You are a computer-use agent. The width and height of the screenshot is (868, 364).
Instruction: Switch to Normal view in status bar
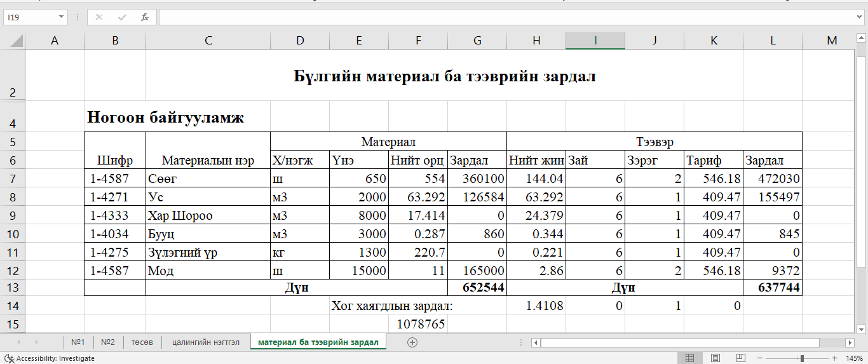(689, 358)
